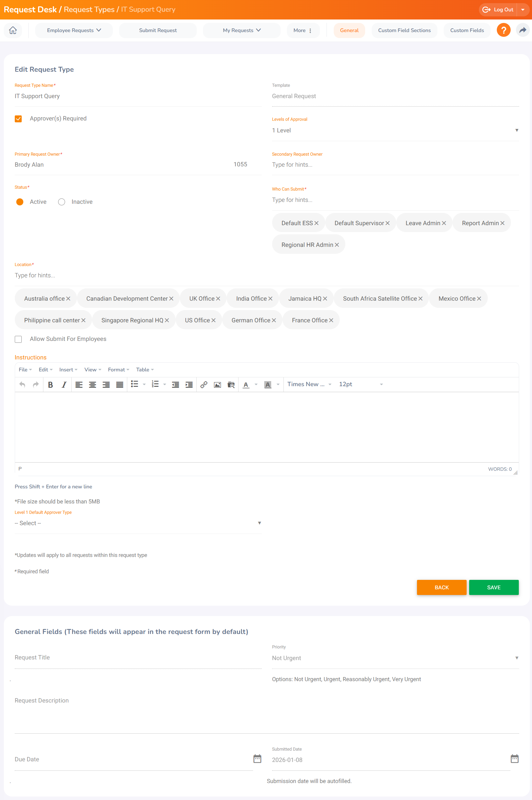This screenshot has height=800, width=532.
Task: Click the insert image icon in editor
Action: click(217, 384)
